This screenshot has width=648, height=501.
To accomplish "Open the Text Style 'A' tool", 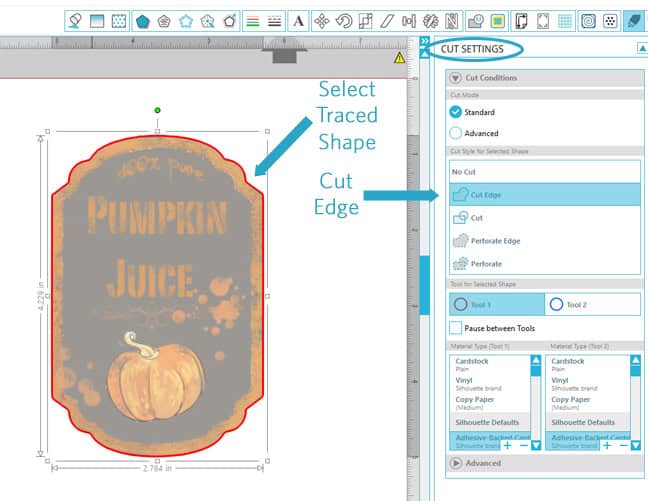I will [x=298, y=20].
